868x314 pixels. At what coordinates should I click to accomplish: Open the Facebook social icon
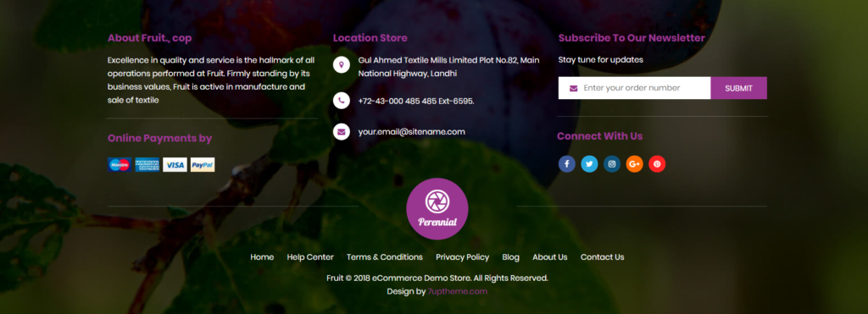(x=567, y=163)
